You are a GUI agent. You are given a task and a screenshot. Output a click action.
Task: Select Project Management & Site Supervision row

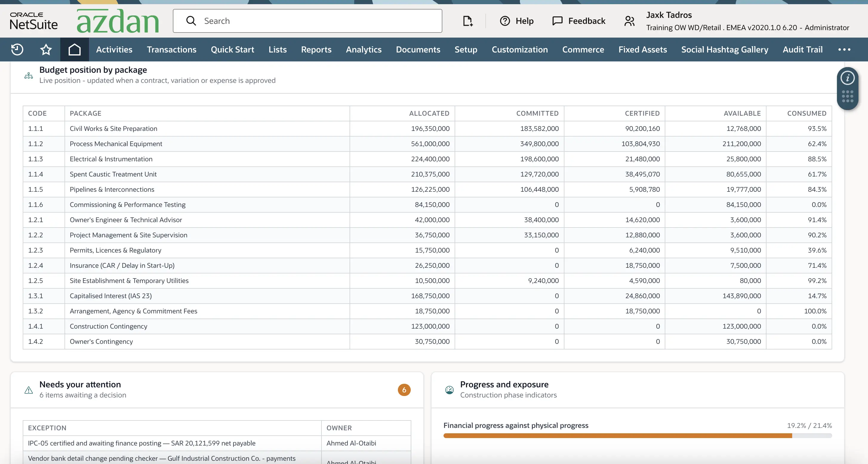click(427, 235)
